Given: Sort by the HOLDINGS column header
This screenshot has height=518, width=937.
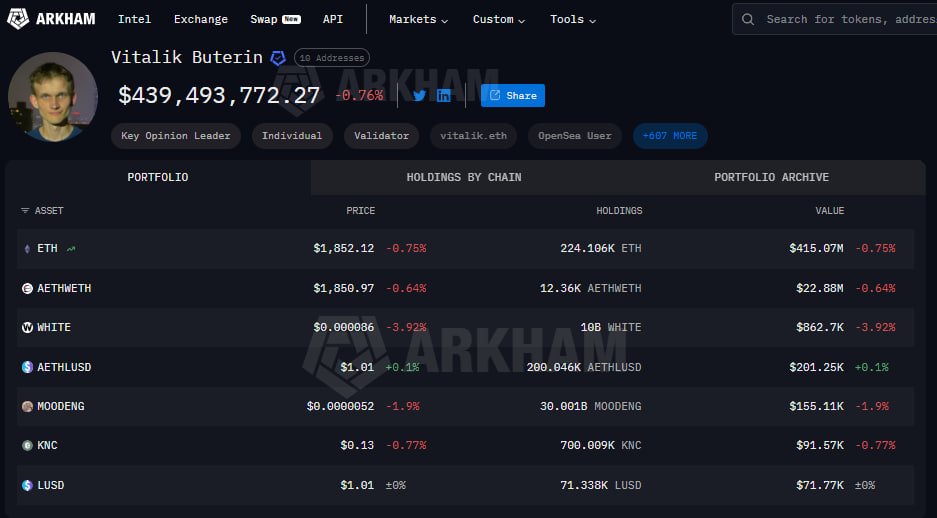Looking at the screenshot, I should (x=619, y=211).
